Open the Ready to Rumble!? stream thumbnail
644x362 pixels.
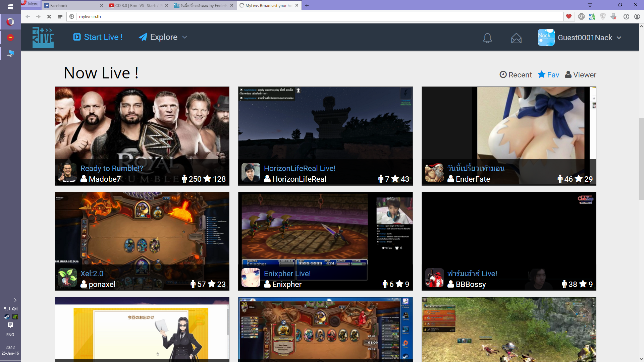point(142,124)
